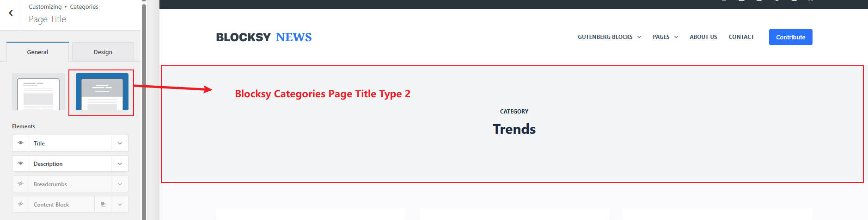Go to the About Us page
The image size is (868, 220).
pyautogui.click(x=703, y=37)
